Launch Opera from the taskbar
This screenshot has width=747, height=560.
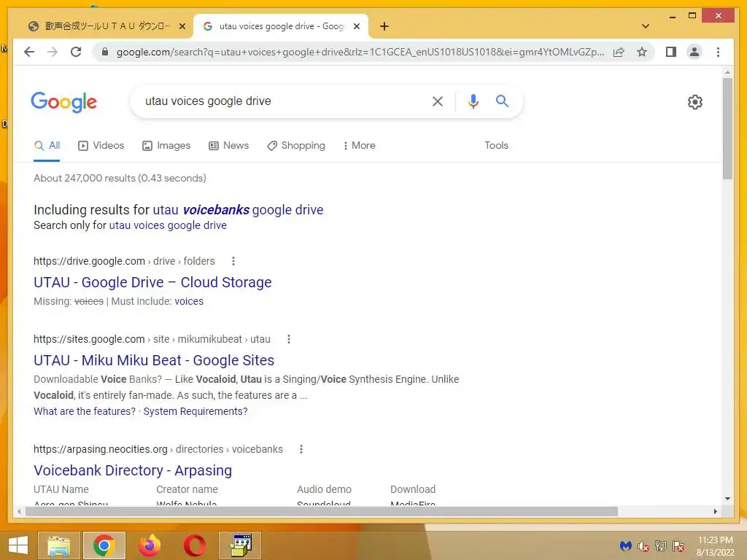pyautogui.click(x=194, y=545)
